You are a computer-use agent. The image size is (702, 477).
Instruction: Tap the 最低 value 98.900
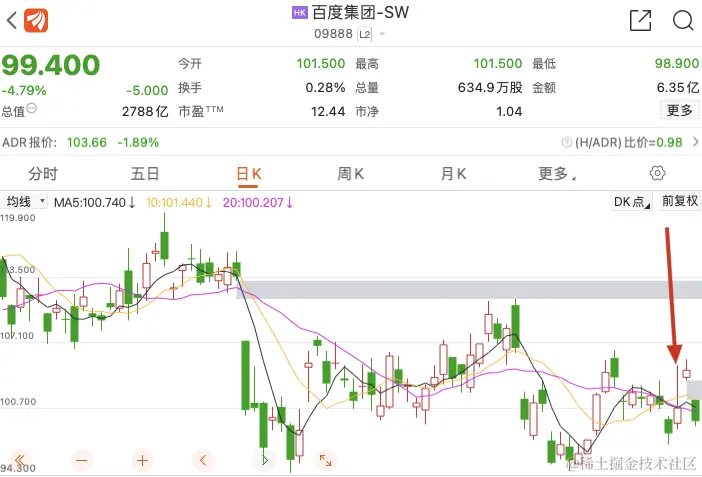coord(677,63)
